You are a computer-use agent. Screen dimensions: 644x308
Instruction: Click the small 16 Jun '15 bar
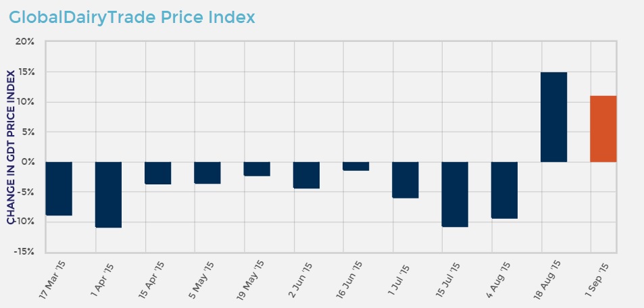pos(356,166)
